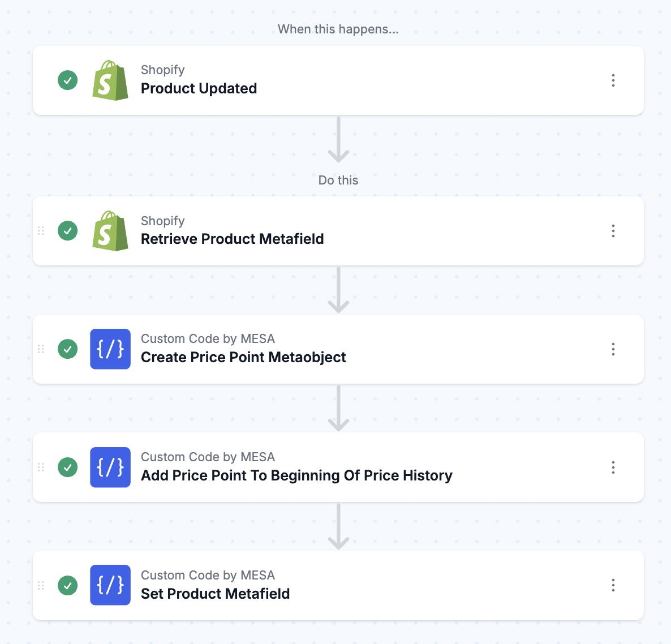Click the Shopify icon on Product Updated step

pyautogui.click(x=110, y=80)
